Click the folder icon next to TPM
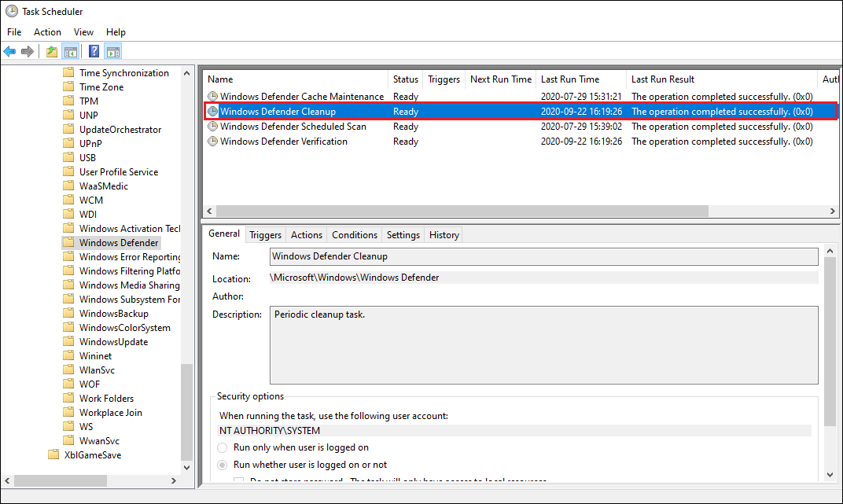This screenshot has width=843, height=504. (68, 101)
